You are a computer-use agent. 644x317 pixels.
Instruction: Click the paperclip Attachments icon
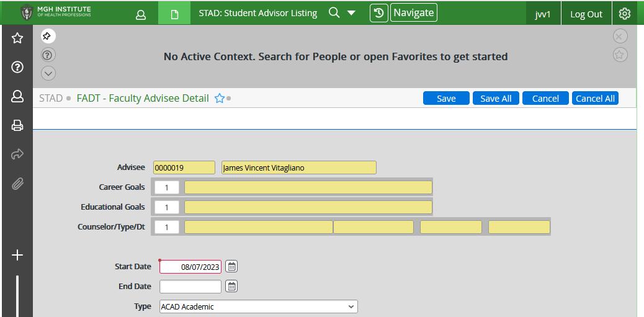click(17, 184)
